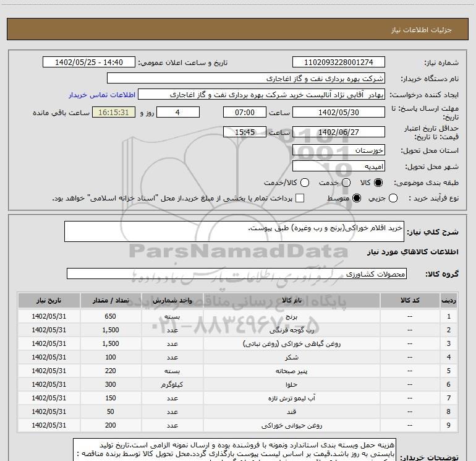Screen dimensions: 476x461
Task: Click the remaining time countdown 16:15:31
Action: [x=114, y=112]
